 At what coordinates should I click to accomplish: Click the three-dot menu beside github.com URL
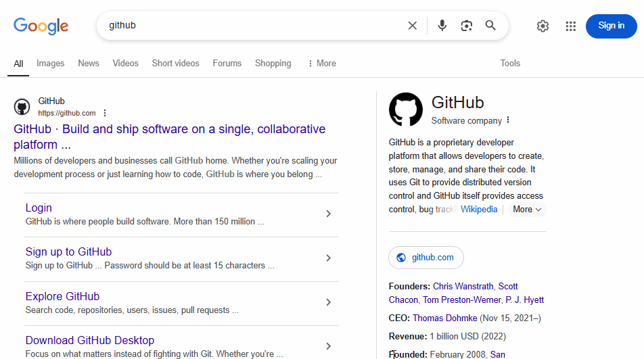tap(105, 113)
